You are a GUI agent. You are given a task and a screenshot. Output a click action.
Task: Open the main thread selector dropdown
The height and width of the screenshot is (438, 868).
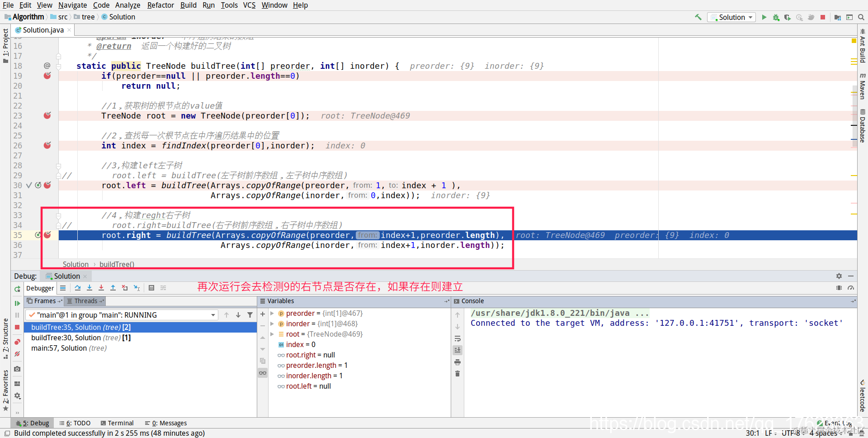point(122,315)
